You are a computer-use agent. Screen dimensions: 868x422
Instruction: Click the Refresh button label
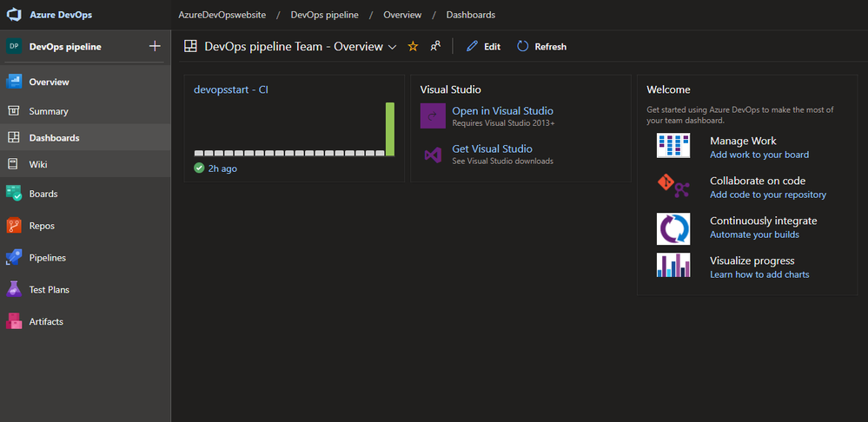[x=550, y=47]
